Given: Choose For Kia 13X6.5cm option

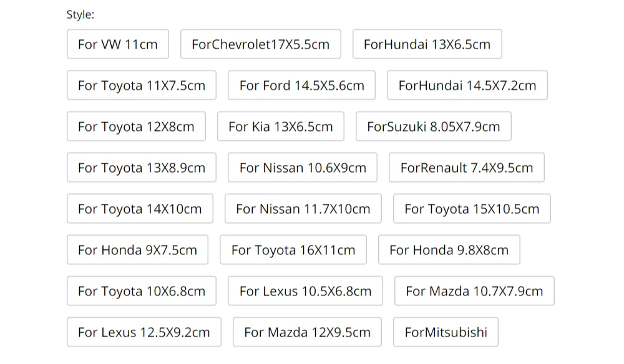Looking at the screenshot, I should coord(281,127).
